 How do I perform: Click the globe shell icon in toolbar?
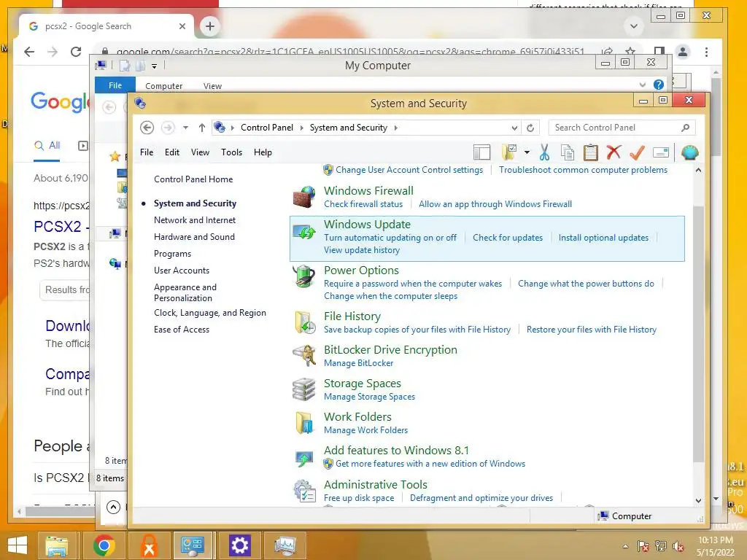[689, 152]
